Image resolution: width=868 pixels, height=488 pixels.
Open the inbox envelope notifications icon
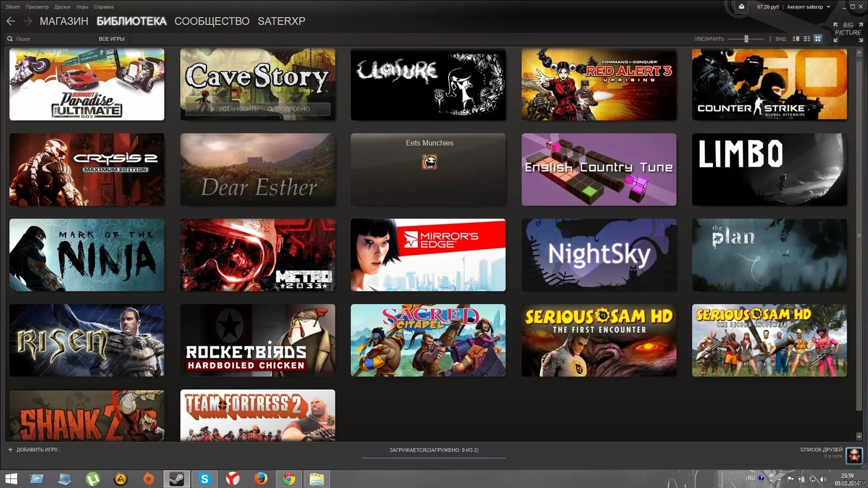coord(742,7)
